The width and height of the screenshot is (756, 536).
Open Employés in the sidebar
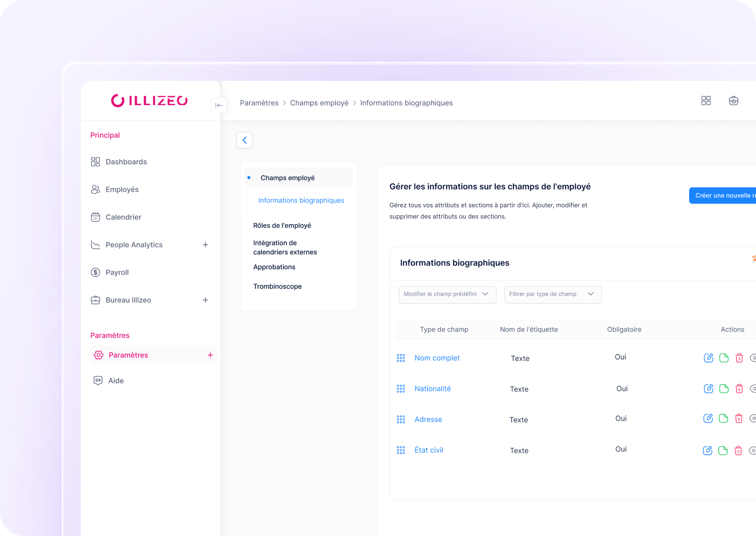tap(122, 189)
